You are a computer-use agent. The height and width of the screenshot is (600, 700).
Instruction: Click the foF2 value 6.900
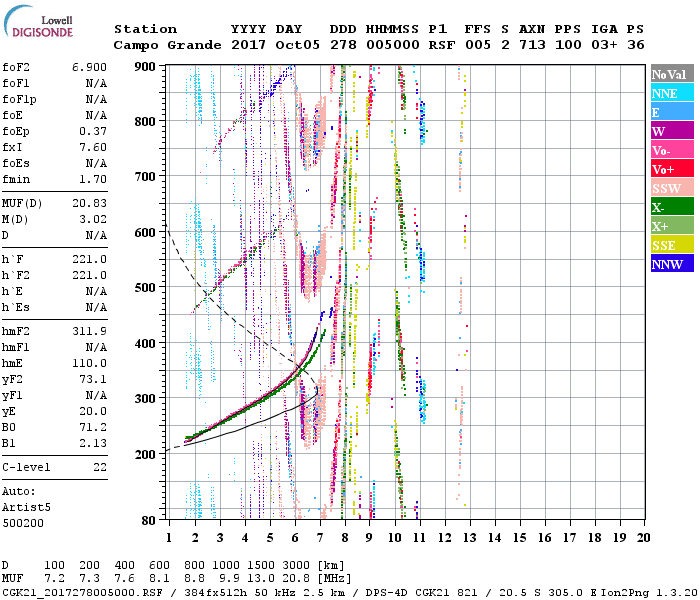[x=89, y=67]
